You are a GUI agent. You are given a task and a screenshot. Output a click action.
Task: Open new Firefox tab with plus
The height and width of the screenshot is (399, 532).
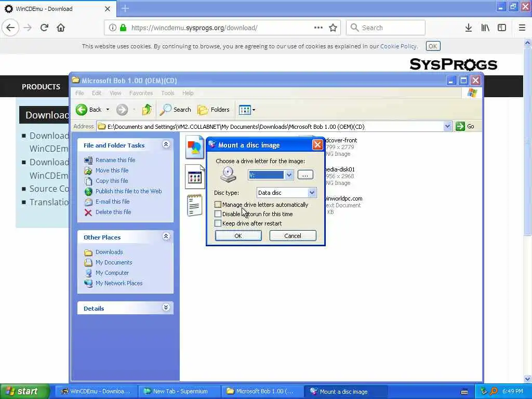[125, 8]
